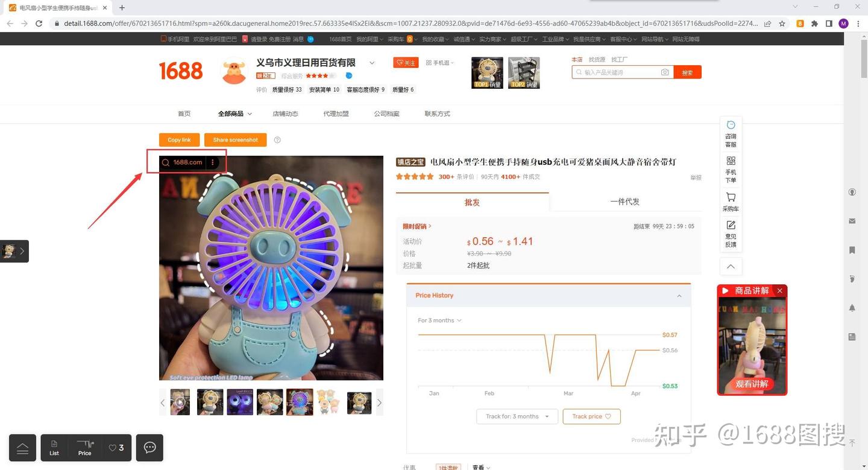868x470 pixels.
Task: Click the 1688.com image search lens on product photo
Action: 165,162
